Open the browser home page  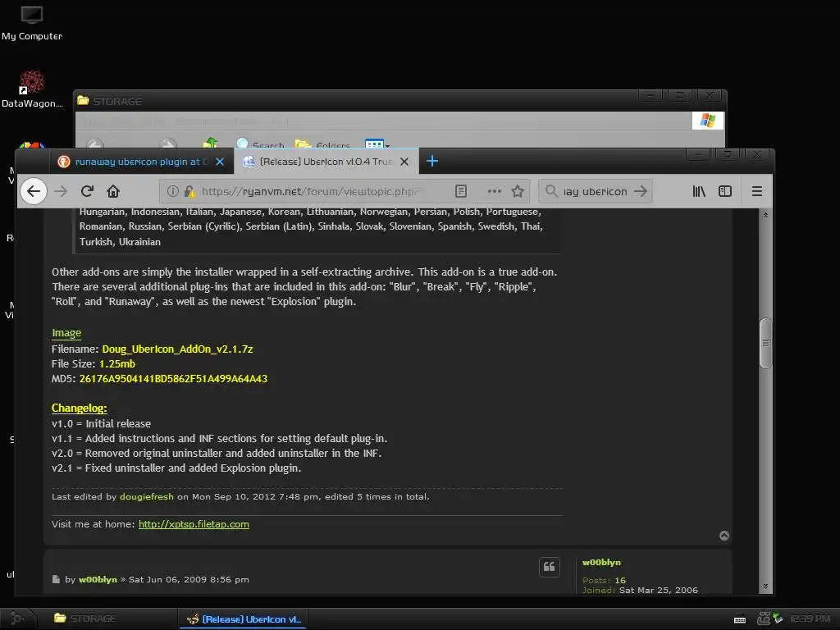[x=113, y=191]
